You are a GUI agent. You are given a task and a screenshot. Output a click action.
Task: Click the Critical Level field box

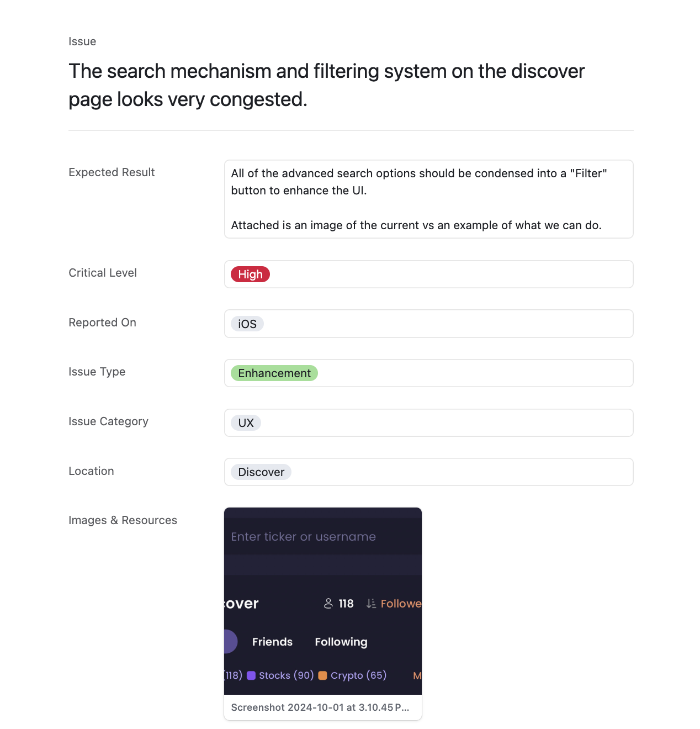(x=429, y=274)
